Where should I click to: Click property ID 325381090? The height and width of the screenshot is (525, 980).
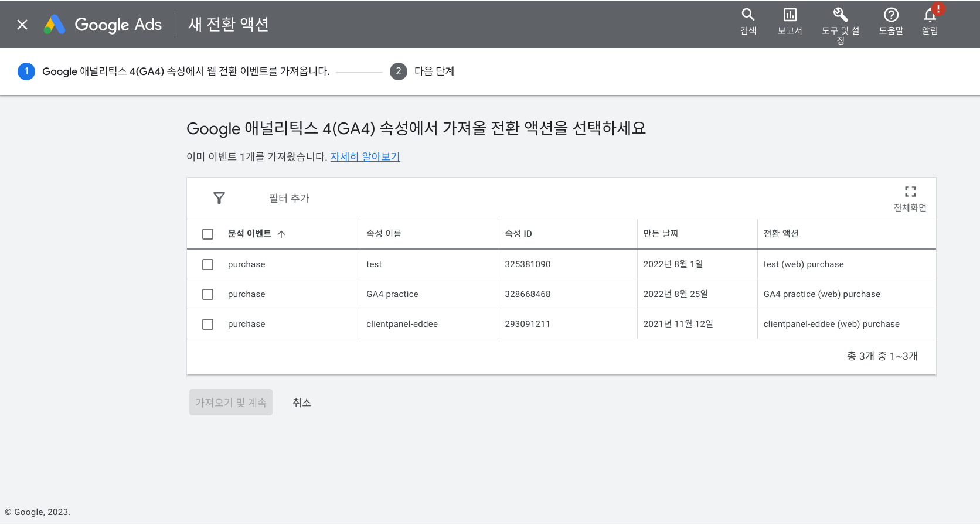click(x=528, y=264)
